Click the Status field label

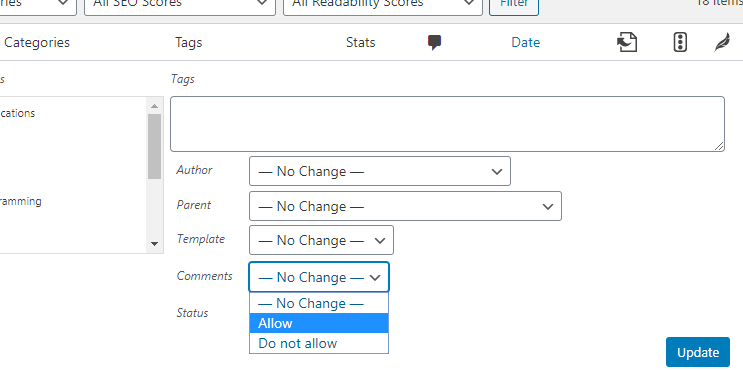tap(192, 313)
